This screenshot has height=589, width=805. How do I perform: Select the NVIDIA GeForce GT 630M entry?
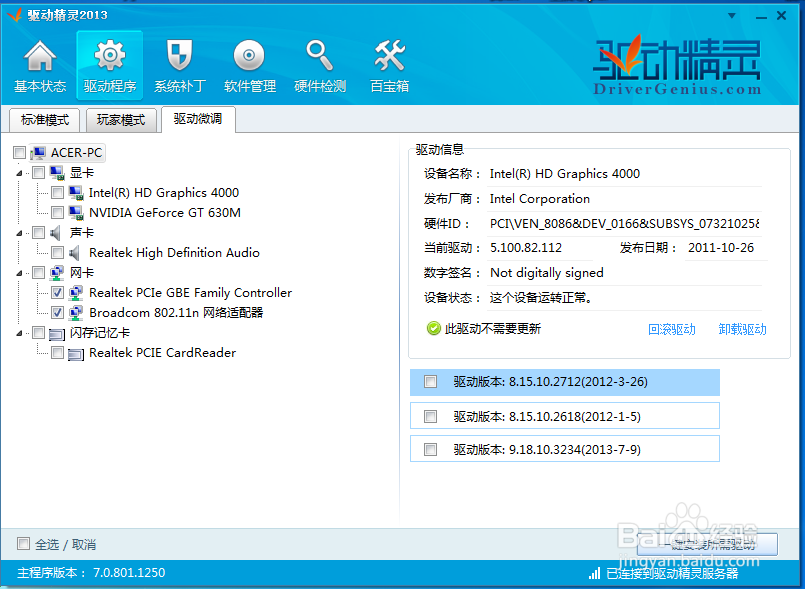click(x=165, y=213)
